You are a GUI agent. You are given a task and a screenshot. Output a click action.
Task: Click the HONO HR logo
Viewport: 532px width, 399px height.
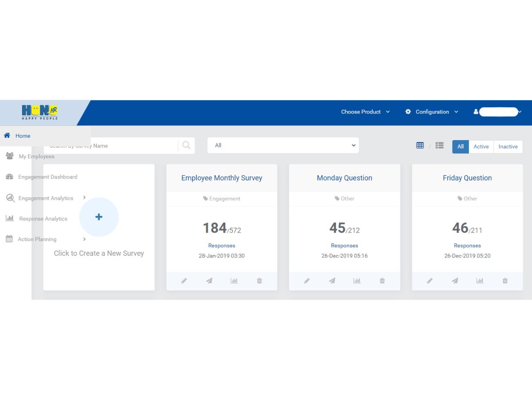(40, 112)
